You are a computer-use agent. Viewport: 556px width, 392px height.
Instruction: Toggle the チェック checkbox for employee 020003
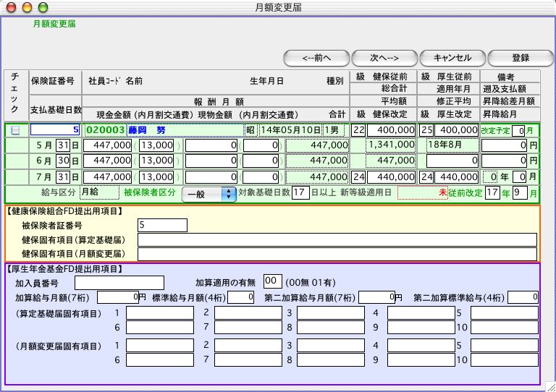pos(15,131)
